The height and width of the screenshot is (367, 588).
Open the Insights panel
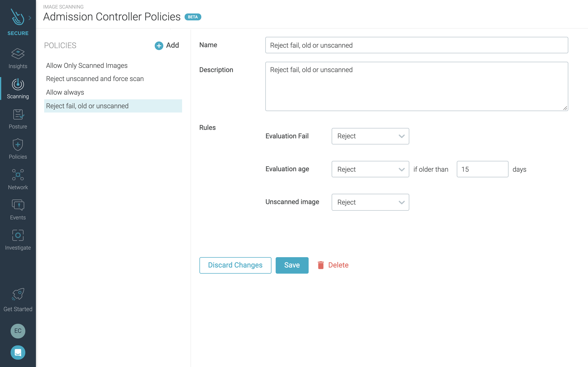(x=18, y=58)
